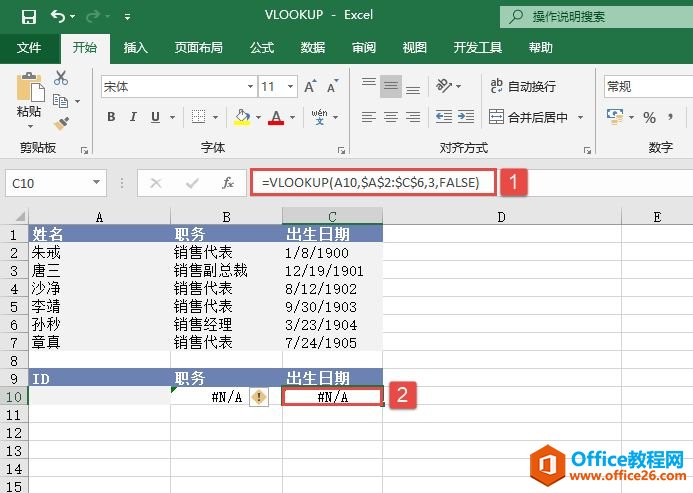Open the Customize Quick Access Toolbar dropdown

click(x=127, y=17)
